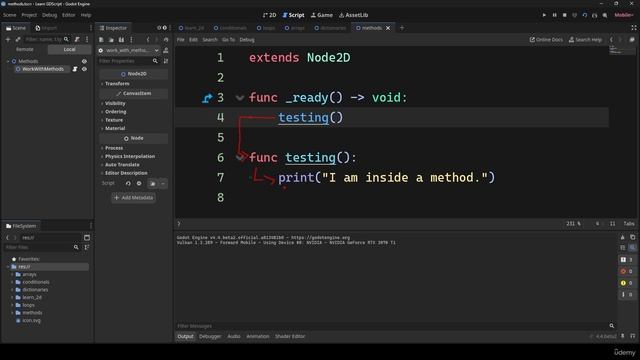Pause the running project
The image size is (640, 360).
point(554,15)
